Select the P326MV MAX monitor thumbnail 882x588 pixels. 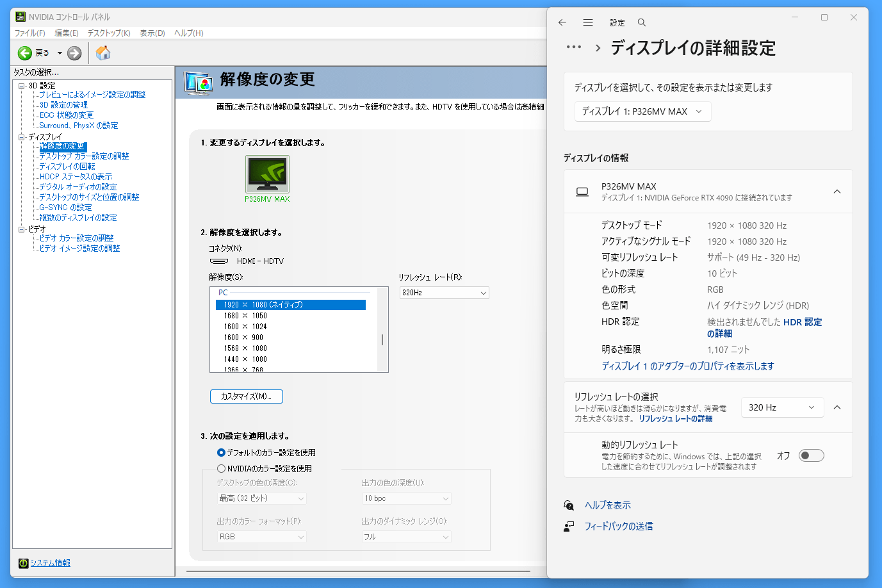267,174
